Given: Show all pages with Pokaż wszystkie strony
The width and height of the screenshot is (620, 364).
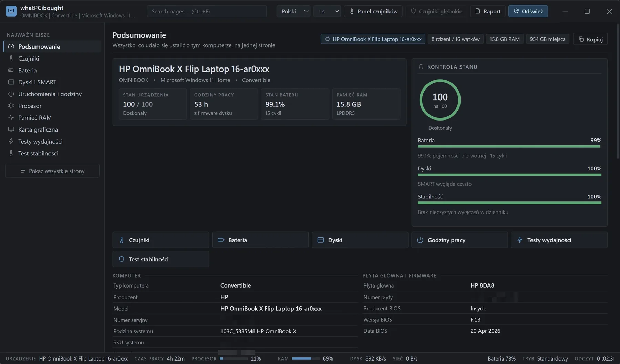Looking at the screenshot, I should (x=52, y=171).
